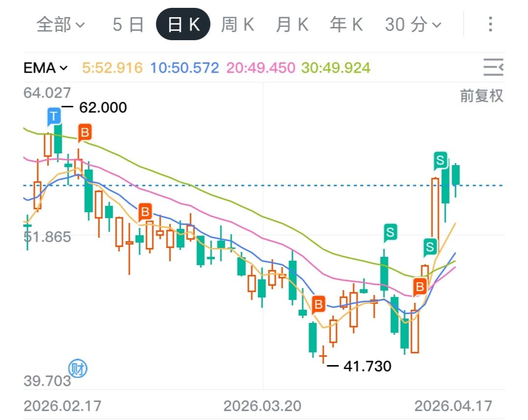Select the B marker at mid-April bottom
Viewport: 528px width, 420px height.
[420, 286]
